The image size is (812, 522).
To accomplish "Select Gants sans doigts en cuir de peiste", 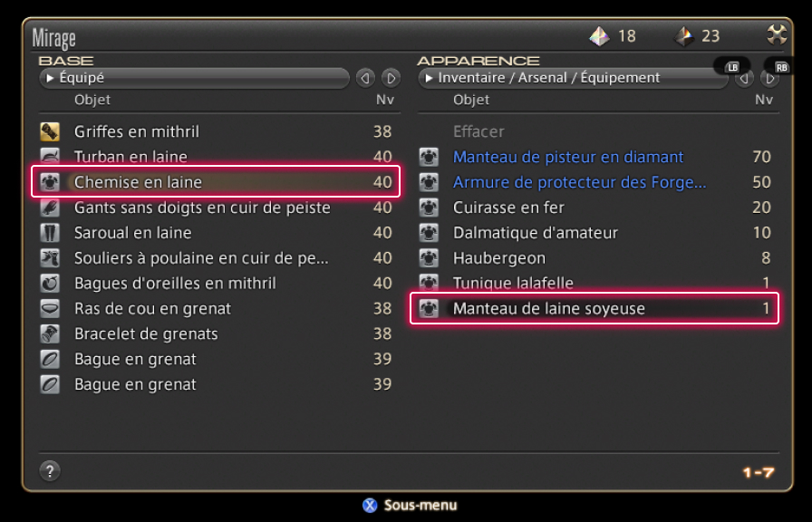I will [202, 208].
